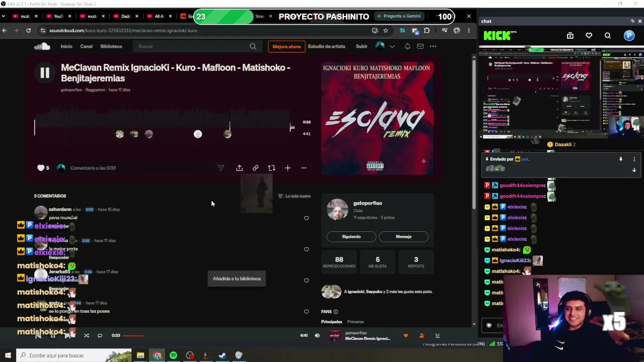Open the header three-dots more menu
Viewport: 644px width, 362px height.
tap(433, 46)
